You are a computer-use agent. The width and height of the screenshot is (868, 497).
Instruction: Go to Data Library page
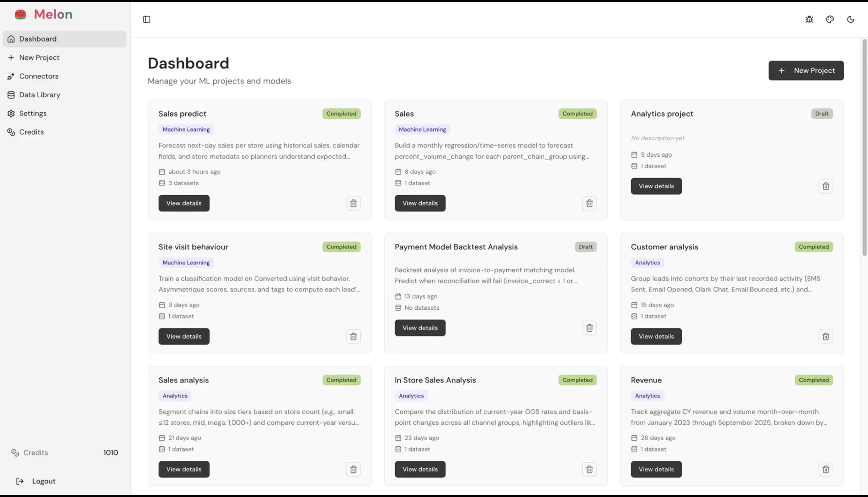coord(39,95)
